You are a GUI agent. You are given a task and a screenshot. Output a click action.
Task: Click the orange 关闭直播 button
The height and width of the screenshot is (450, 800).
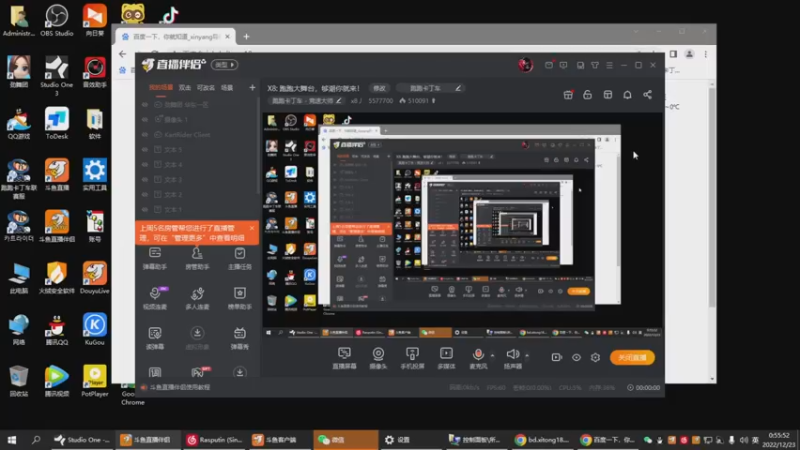coord(632,358)
